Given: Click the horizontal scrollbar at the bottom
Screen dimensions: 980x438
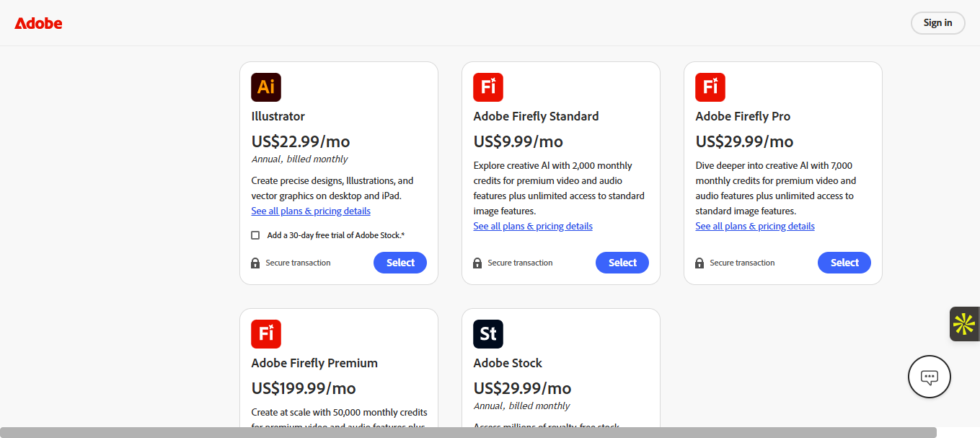Looking at the screenshot, I should [469, 432].
